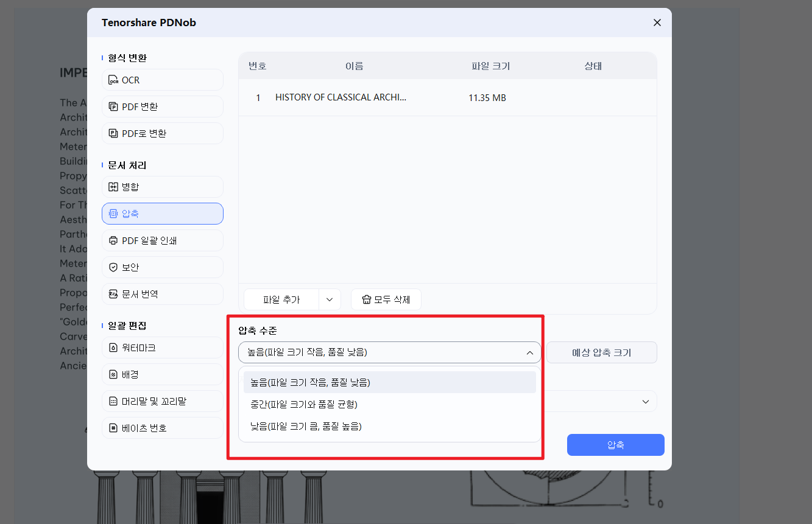
Task: Select PDF로 변환 option
Action: click(163, 133)
